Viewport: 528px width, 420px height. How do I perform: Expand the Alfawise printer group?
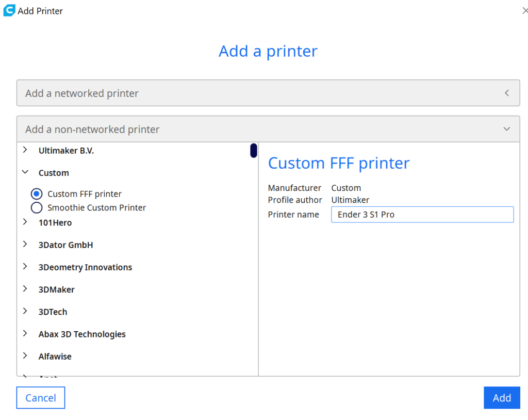25,356
